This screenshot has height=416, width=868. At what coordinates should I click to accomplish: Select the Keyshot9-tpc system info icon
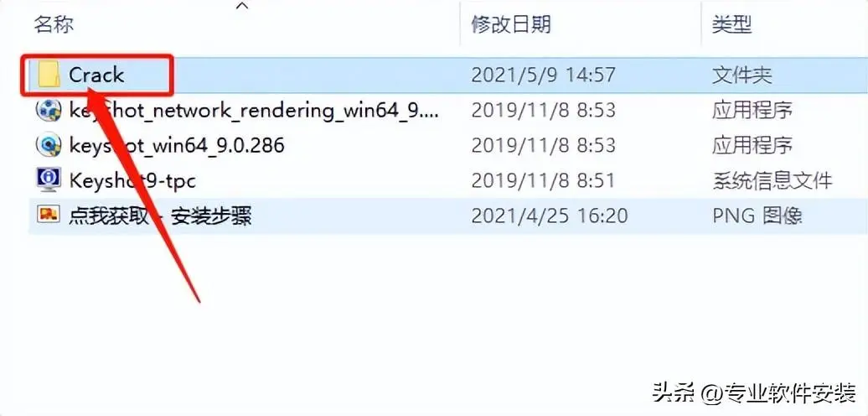click(x=48, y=179)
